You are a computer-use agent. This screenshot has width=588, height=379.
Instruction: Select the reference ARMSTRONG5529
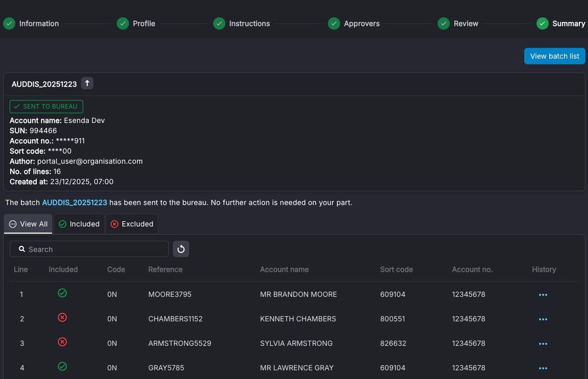click(x=179, y=343)
